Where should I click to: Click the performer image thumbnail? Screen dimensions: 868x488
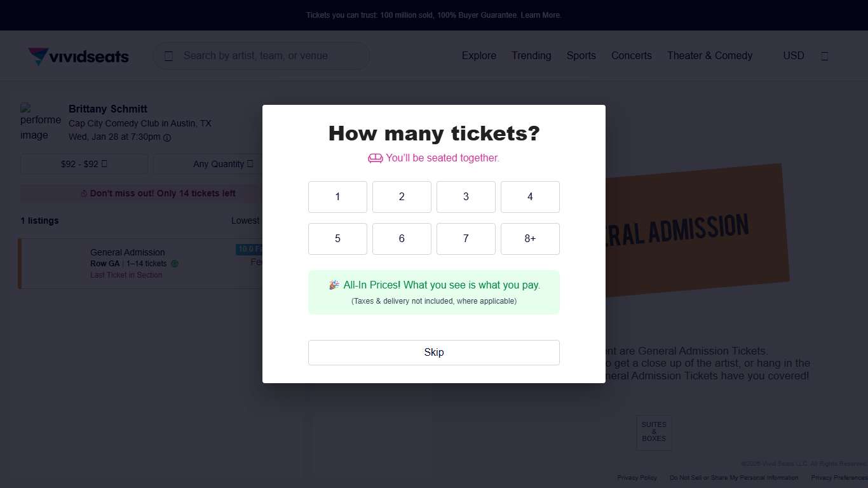click(41, 121)
